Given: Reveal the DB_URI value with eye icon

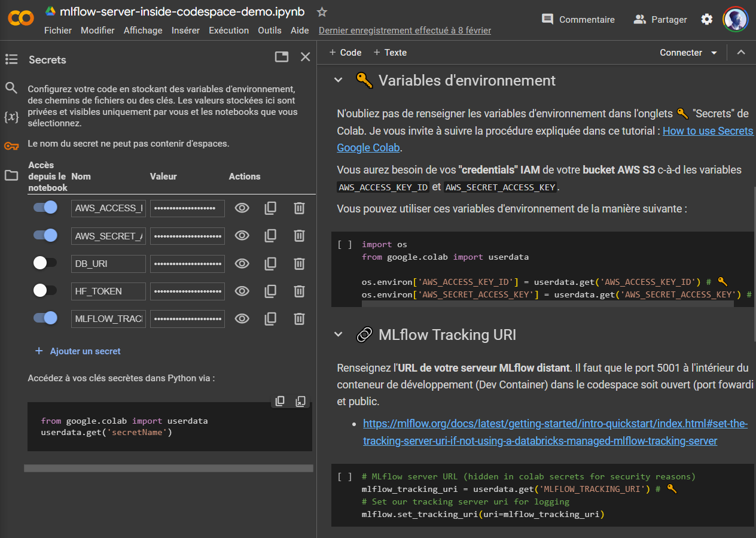Looking at the screenshot, I should click(242, 263).
